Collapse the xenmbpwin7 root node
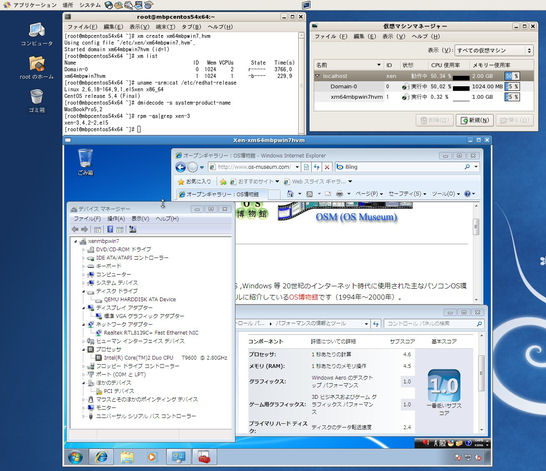The height and width of the screenshot is (471, 546). pyautogui.click(x=76, y=241)
